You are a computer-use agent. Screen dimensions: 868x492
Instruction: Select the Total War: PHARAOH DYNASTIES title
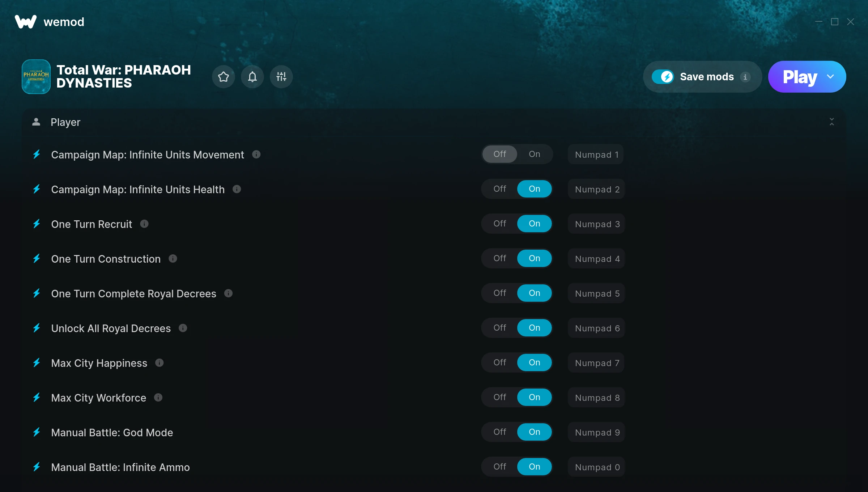pos(124,76)
